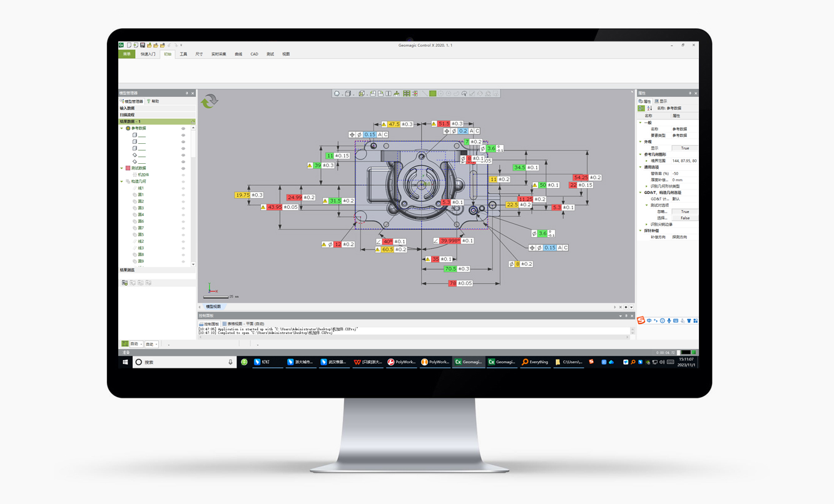The height and width of the screenshot is (504, 834).
Task: Collapse the 一般 property group
Action: click(x=641, y=123)
